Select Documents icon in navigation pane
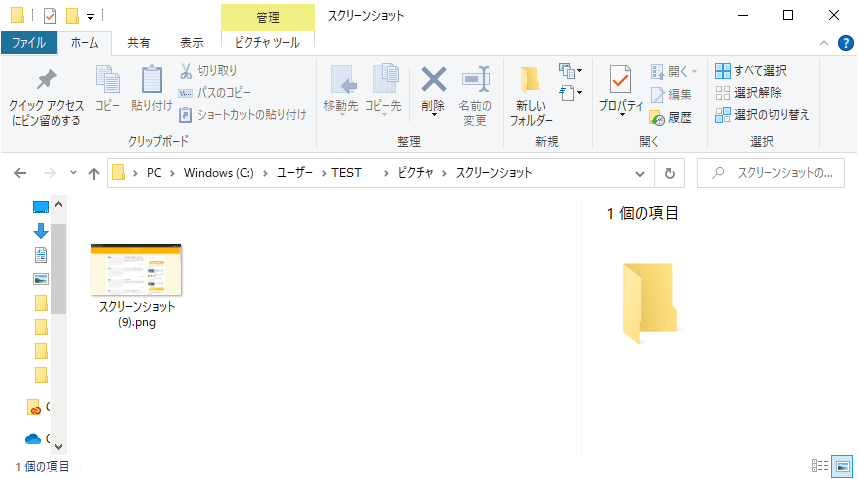 (x=41, y=255)
